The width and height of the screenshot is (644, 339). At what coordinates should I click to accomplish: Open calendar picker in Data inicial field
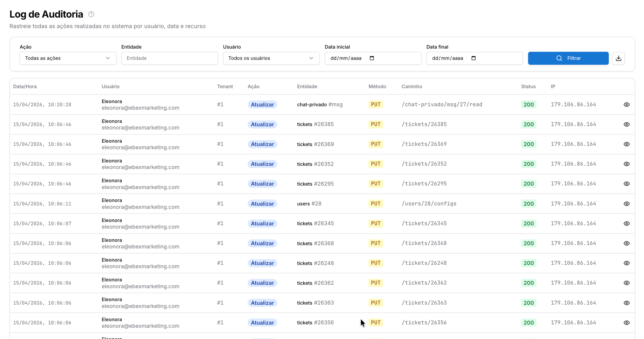[x=372, y=58]
